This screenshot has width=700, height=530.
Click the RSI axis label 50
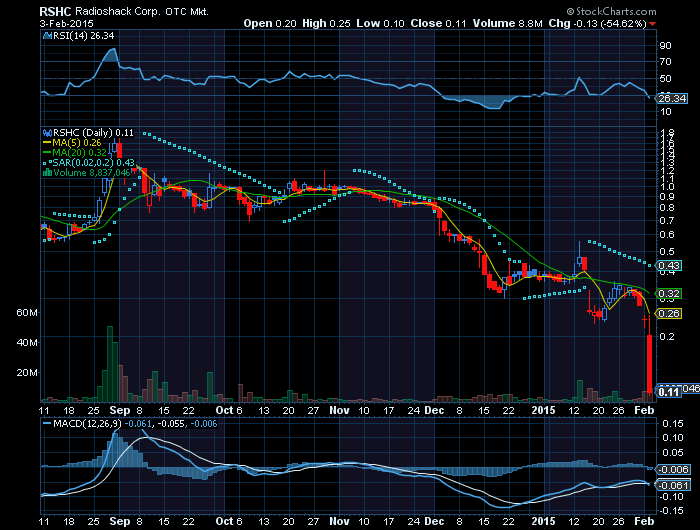coord(665,79)
